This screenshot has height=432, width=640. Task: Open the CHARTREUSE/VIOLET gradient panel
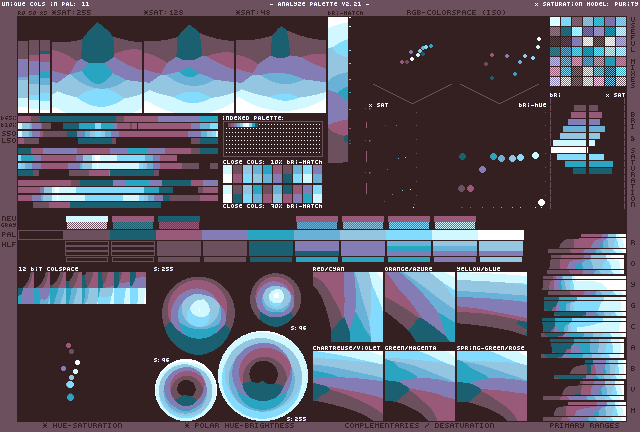[x=348, y=386]
